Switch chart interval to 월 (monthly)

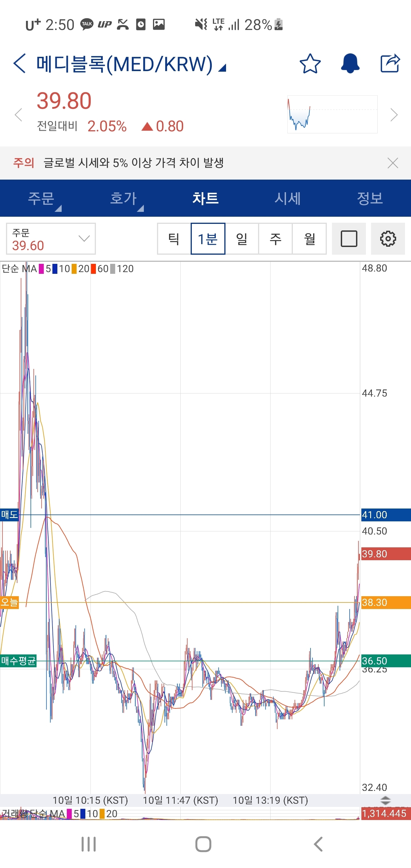pos(309,239)
